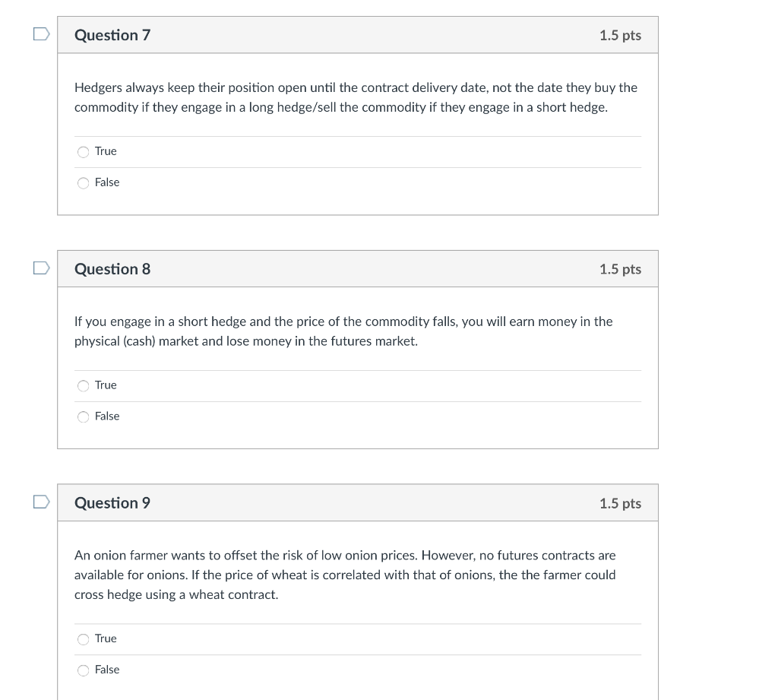Viewport: 778px width, 700px height.
Task: Select False for Question 7
Action: point(83,182)
